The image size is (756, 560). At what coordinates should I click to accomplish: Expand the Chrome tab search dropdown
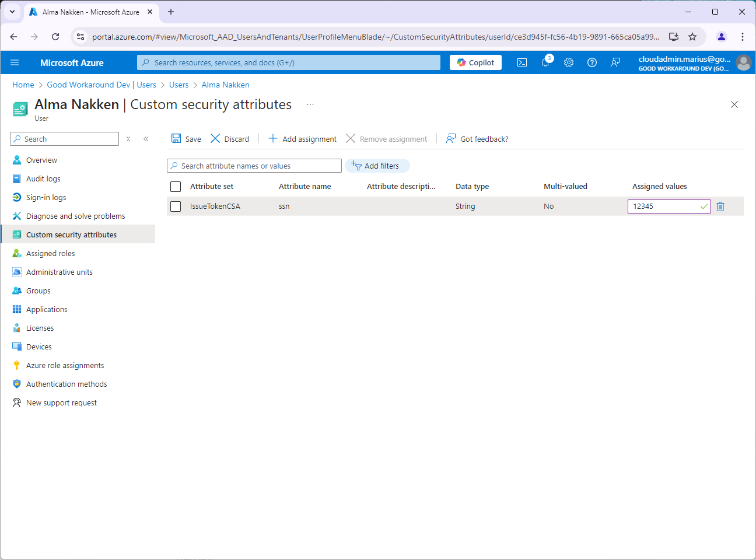(12, 12)
